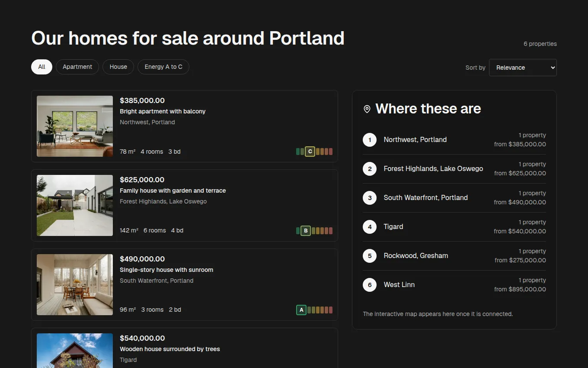Select the All filter chip
Screen dimensions: 588x368
coord(42,67)
